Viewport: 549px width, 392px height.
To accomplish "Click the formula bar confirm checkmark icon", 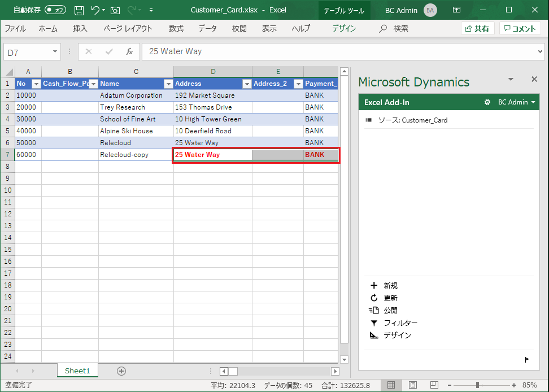I will [x=109, y=52].
